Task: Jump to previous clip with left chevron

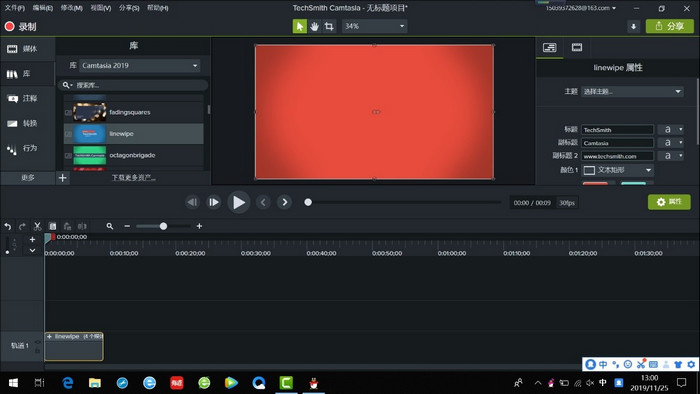Action: click(263, 203)
